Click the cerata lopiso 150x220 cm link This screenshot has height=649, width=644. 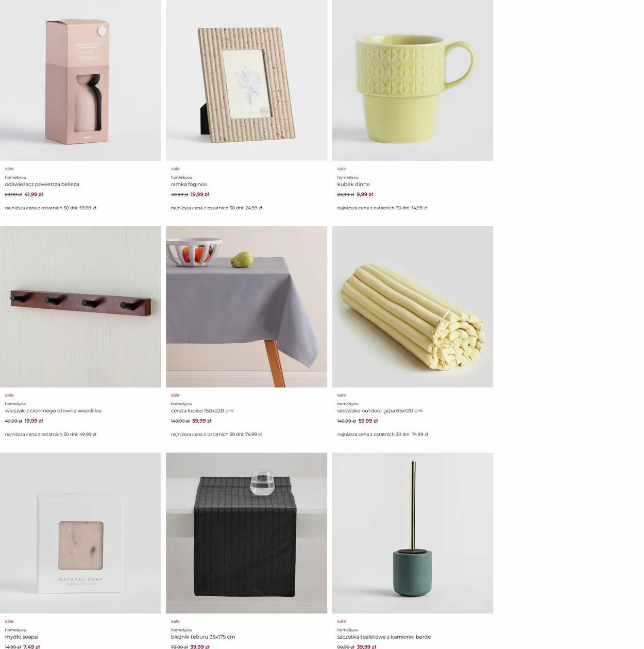202,411
